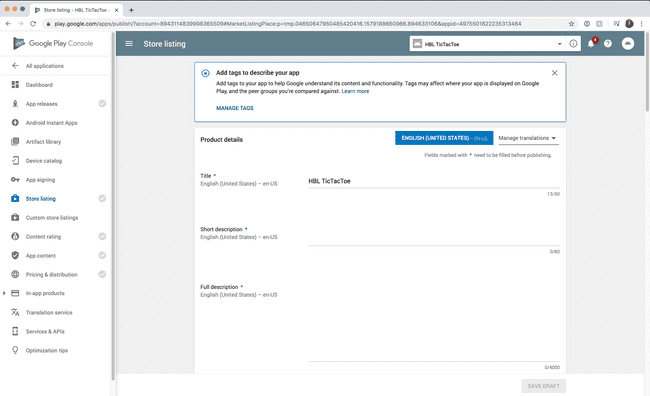
Task: Dismiss the Add tags notice
Action: [555, 73]
